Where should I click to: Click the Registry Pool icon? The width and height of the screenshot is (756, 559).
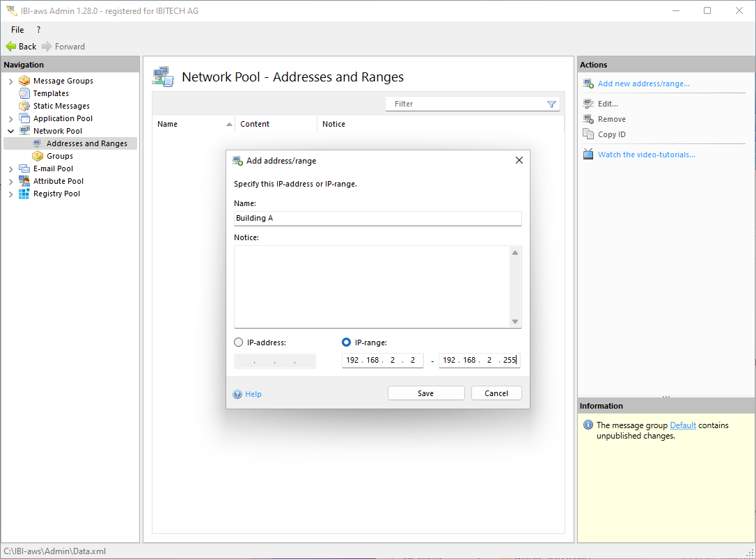click(x=24, y=194)
